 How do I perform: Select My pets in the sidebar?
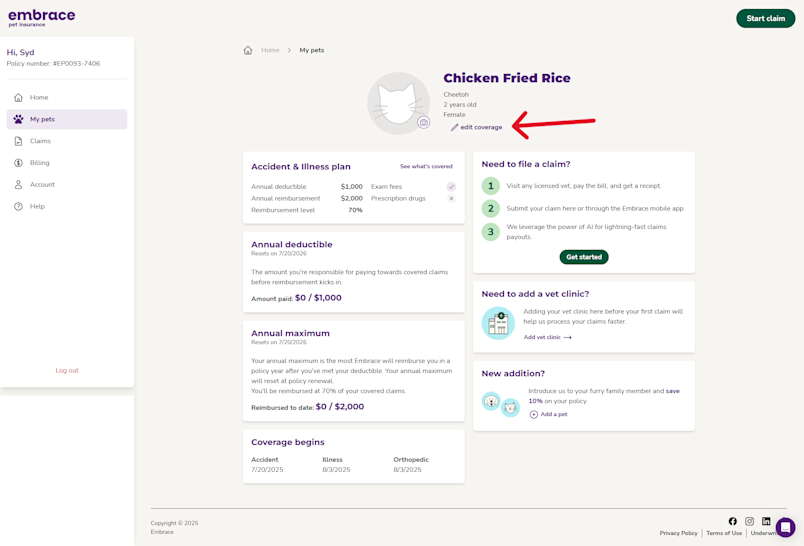pos(67,119)
